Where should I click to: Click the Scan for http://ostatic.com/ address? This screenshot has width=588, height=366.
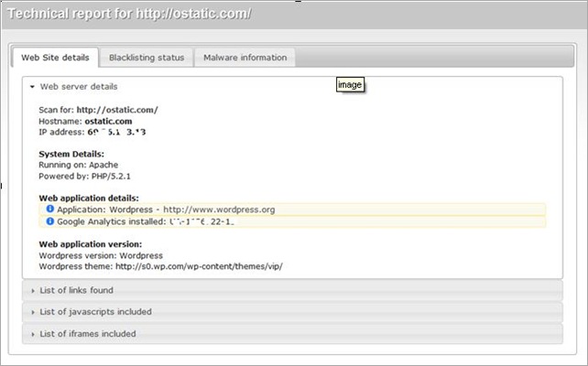pyautogui.click(x=116, y=110)
